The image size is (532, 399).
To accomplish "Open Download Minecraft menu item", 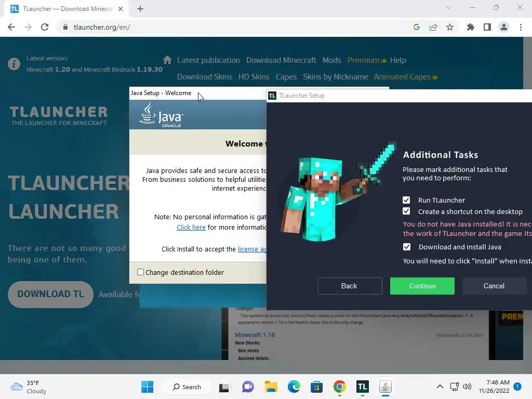I will click(x=281, y=60).
